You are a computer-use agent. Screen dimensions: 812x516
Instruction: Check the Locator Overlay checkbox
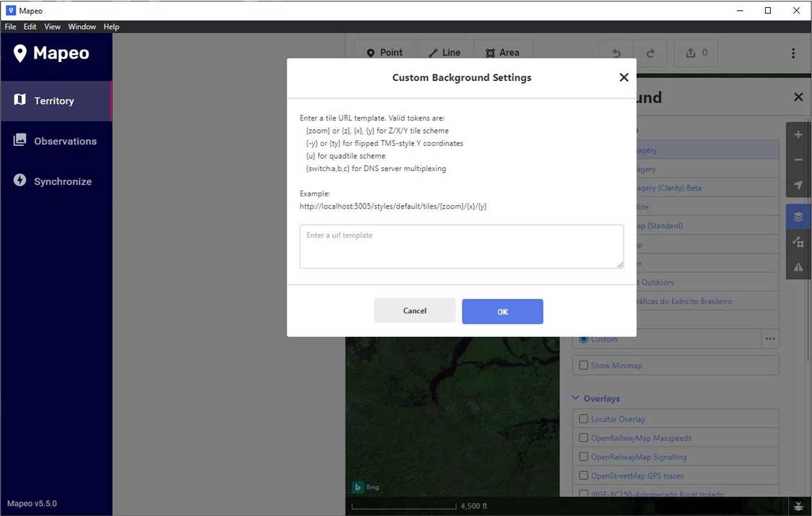(x=584, y=419)
